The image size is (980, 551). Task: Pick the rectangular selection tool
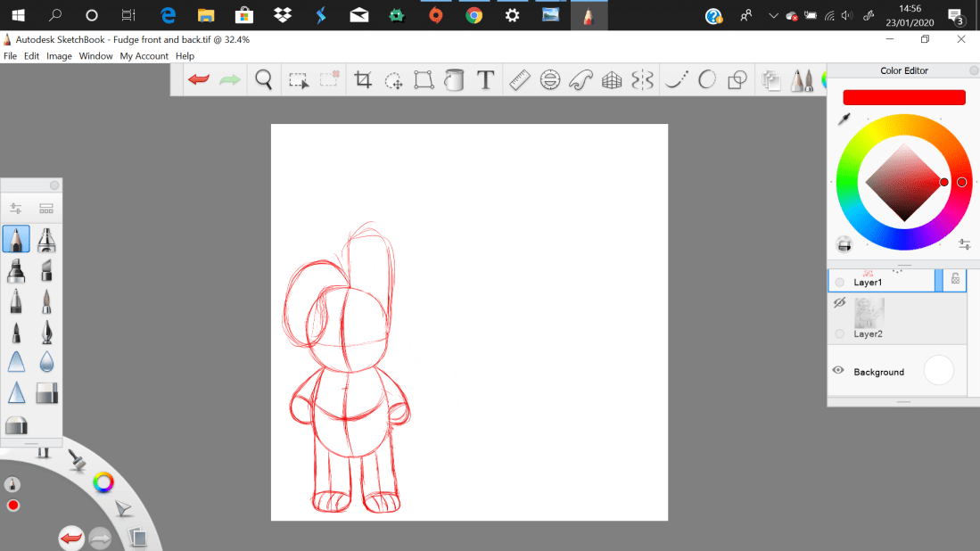pyautogui.click(x=298, y=80)
